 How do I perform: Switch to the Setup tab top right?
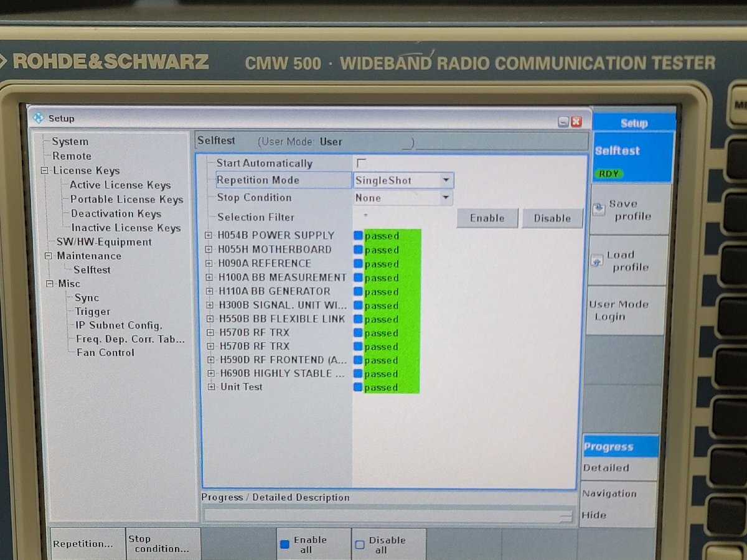tap(633, 123)
